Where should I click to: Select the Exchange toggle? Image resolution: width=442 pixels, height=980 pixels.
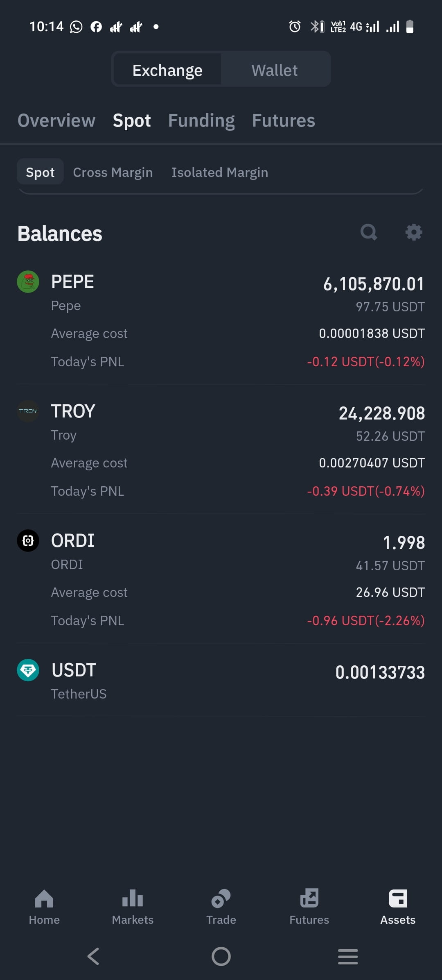[167, 70]
